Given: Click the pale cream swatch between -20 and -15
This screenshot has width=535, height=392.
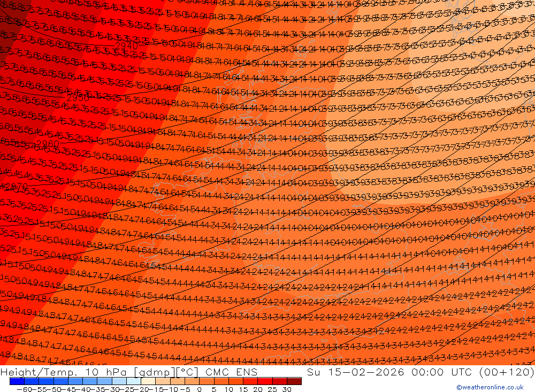Looking at the screenshot, I should [148, 381].
